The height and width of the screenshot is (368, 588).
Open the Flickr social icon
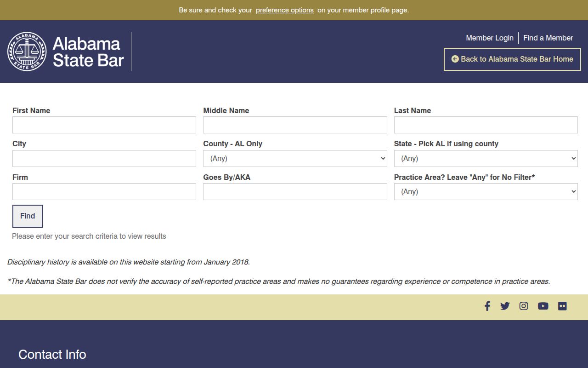[562, 306]
